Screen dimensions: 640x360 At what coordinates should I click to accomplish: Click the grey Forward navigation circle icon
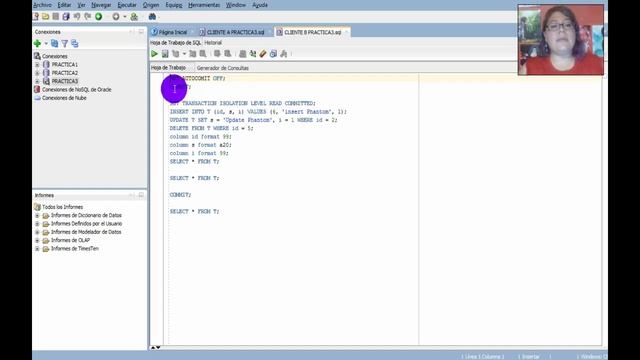pos(116,17)
